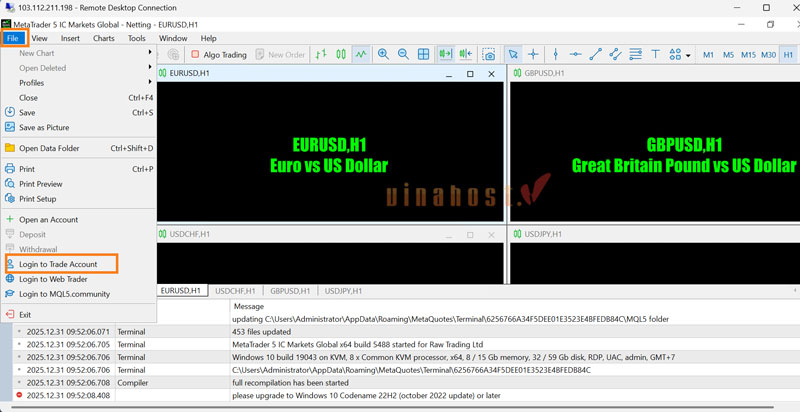Pick the text label tool
Image resolution: width=800 pixels, height=412 pixels.
pyautogui.click(x=656, y=55)
